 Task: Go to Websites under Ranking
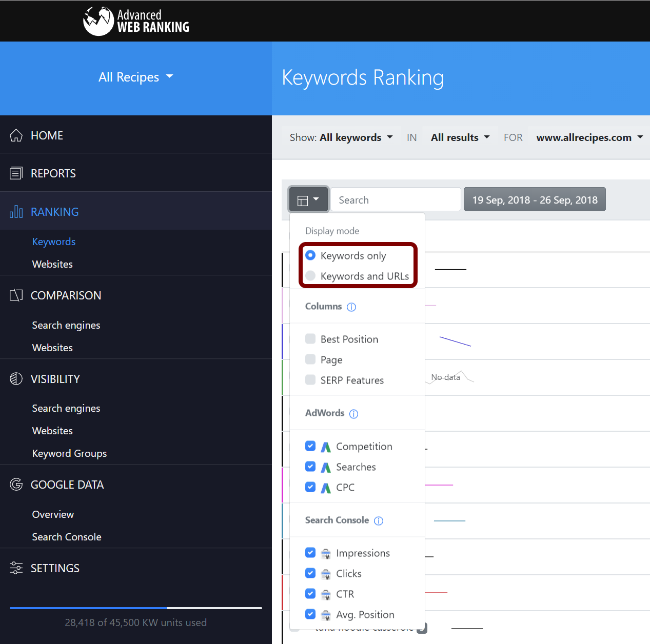pyautogui.click(x=52, y=264)
